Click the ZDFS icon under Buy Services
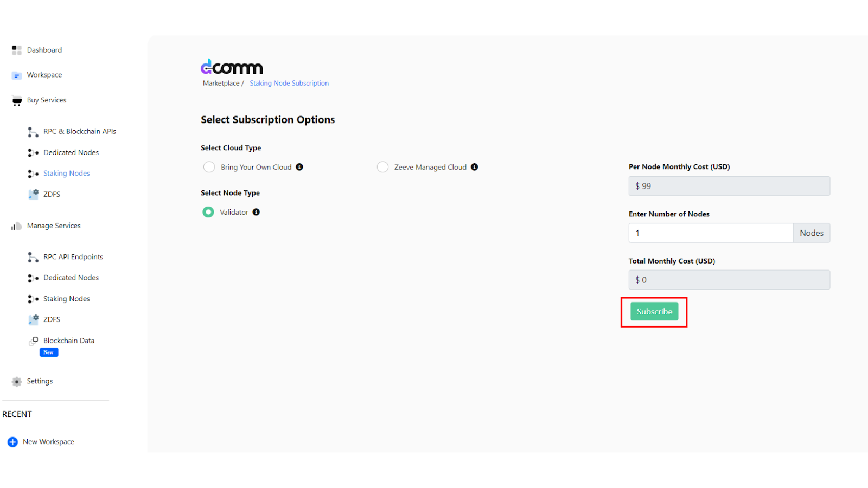 34,194
